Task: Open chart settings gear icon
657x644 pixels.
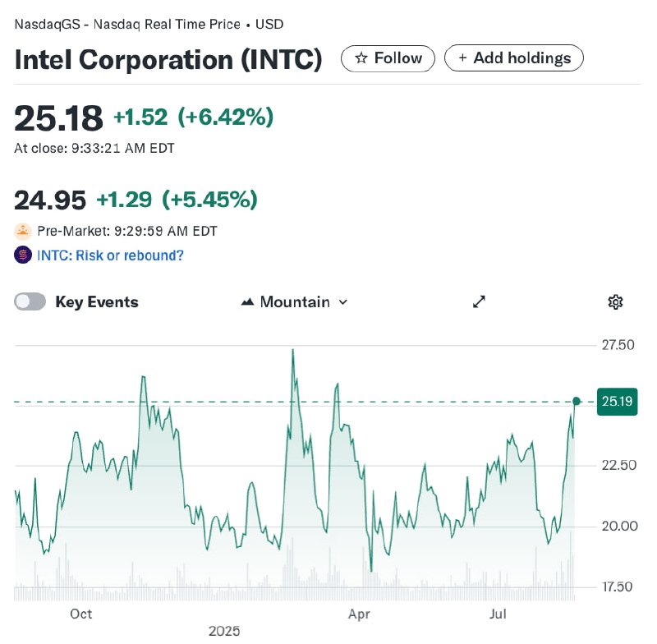Action: pos(615,301)
